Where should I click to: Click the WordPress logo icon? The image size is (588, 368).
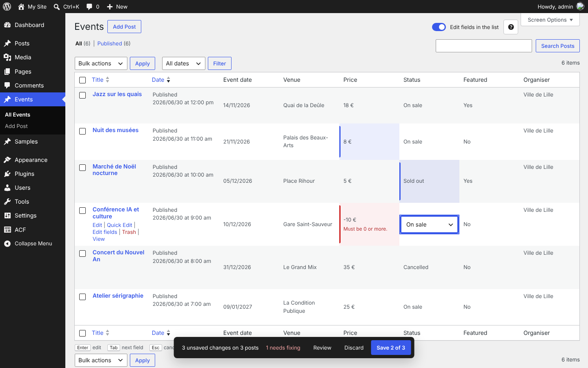7,7
